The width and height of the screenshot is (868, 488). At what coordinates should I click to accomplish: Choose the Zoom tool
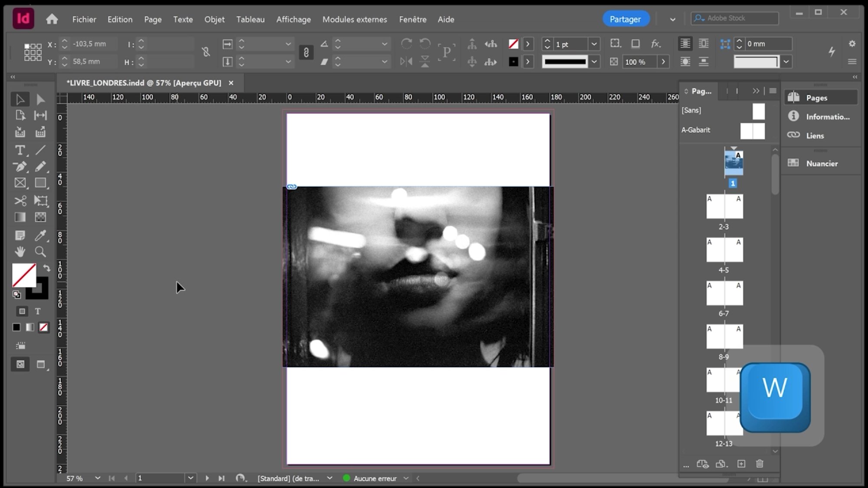tap(40, 252)
